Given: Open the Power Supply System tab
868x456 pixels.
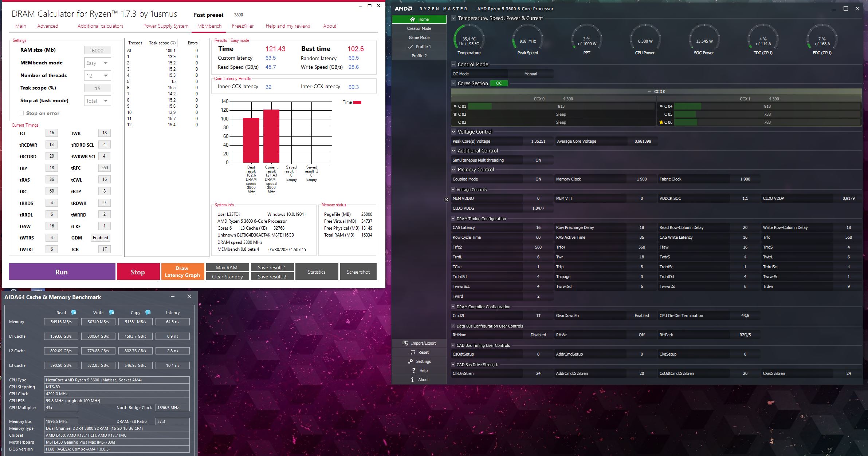Looking at the screenshot, I should point(166,26).
